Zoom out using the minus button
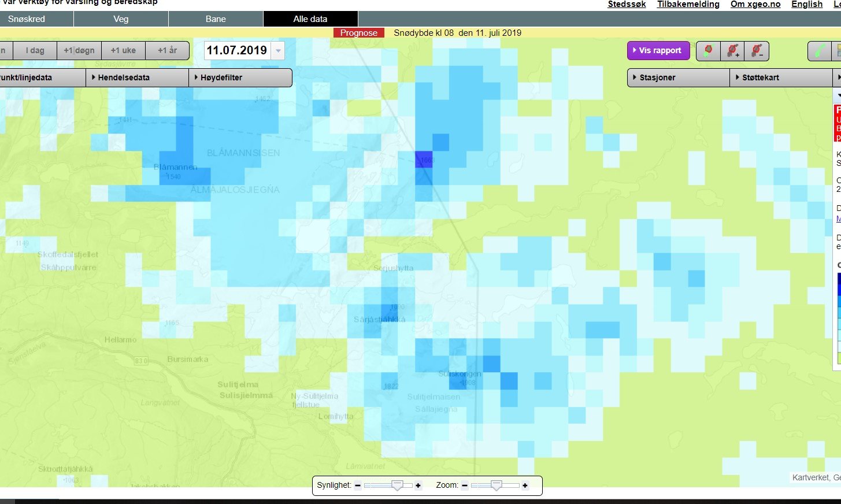Image resolution: width=841 pixels, height=504 pixels. 465,486
